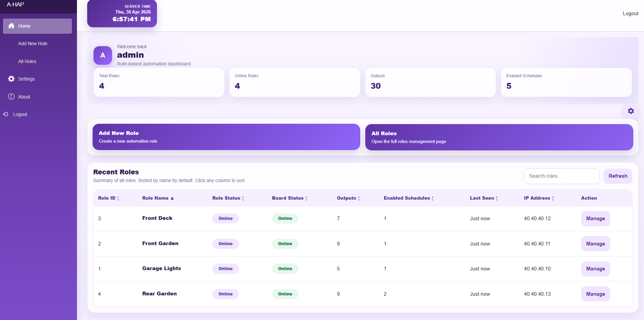
Task: Click the admin avatar letter A
Action: (103, 55)
